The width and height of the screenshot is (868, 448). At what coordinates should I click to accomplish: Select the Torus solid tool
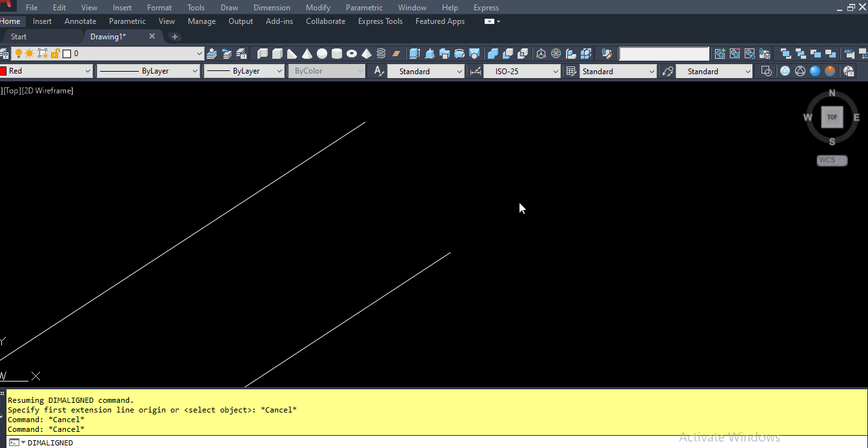tap(351, 54)
